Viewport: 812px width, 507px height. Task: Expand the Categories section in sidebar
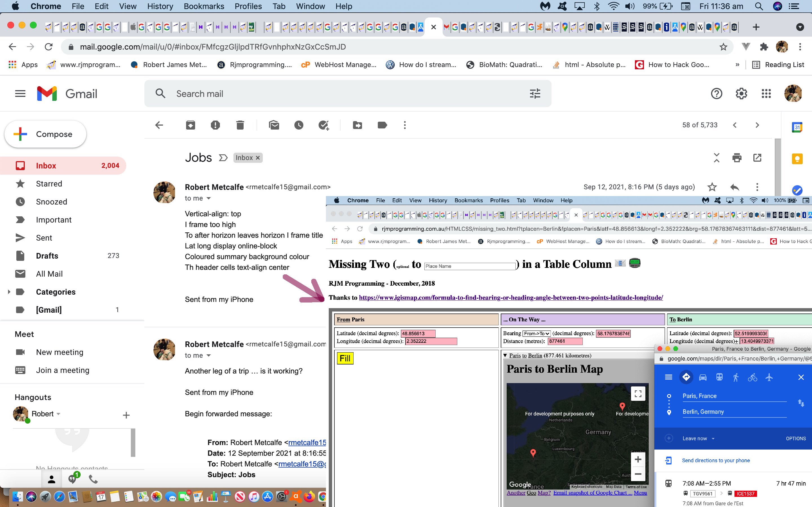click(8, 292)
